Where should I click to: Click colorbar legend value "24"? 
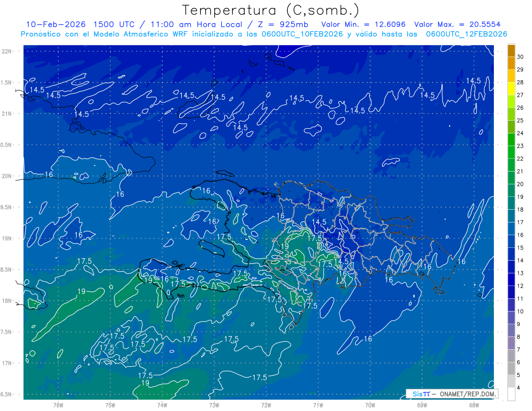(x=520, y=133)
